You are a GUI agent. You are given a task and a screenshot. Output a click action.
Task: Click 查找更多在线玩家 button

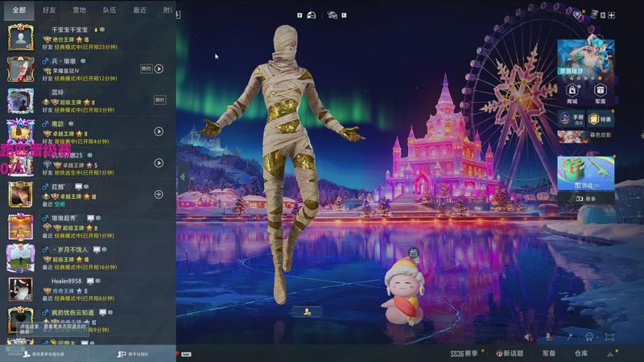[x=44, y=354]
